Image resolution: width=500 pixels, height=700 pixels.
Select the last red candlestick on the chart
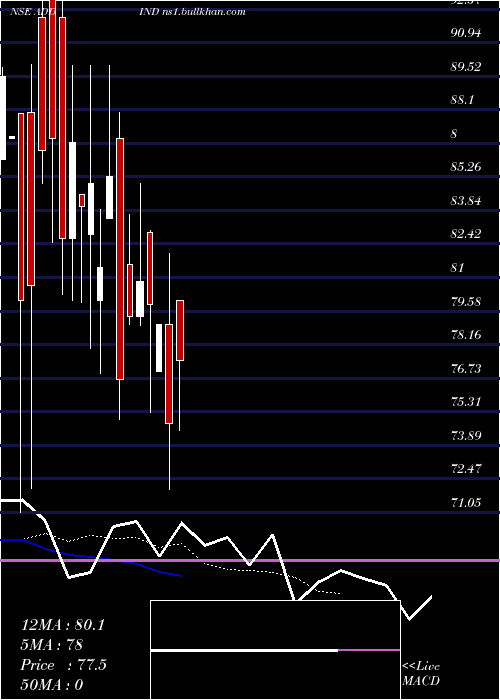pyautogui.click(x=180, y=330)
